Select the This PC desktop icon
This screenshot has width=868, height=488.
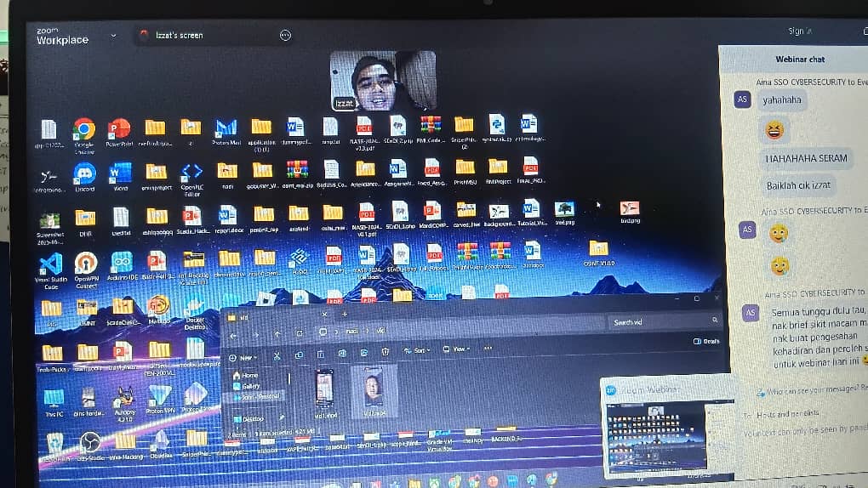tap(54, 402)
